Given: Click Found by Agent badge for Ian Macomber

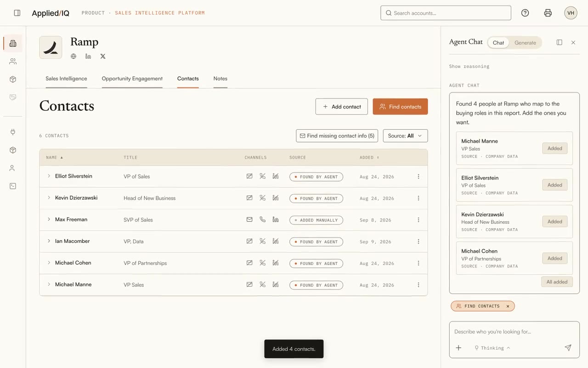Looking at the screenshot, I should pyautogui.click(x=316, y=241).
